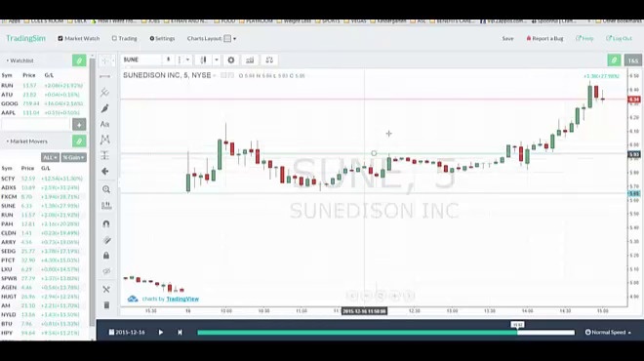
Task: Click the green edit button above chart
Action: [614, 60]
